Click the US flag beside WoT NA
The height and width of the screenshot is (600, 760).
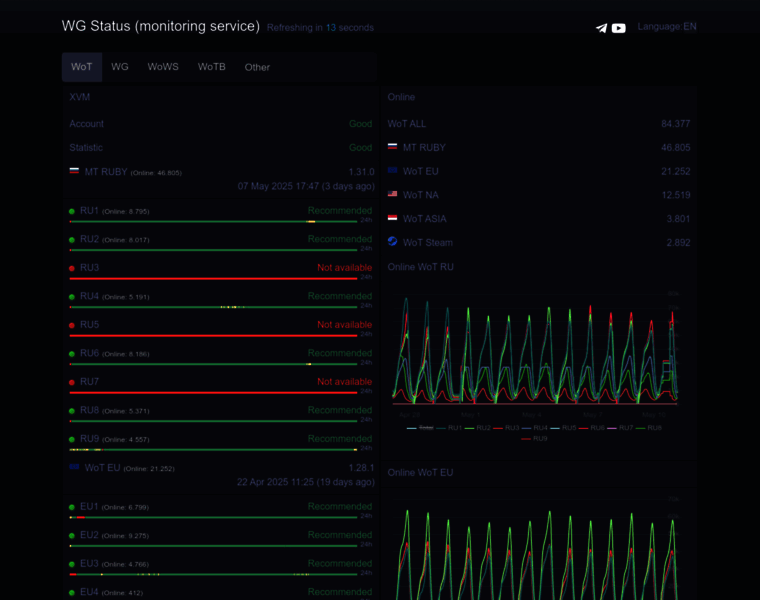pyautogui.click(x=393, y=194)
